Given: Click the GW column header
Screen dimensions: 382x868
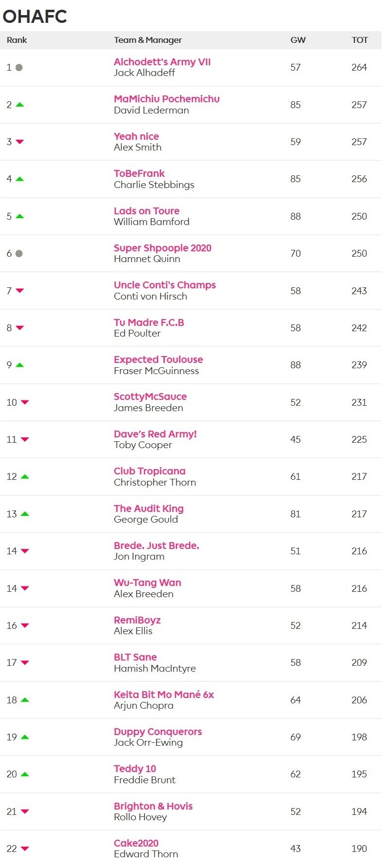Looking at the screenshot, I should pyautogui.click(x=298, y=40).
